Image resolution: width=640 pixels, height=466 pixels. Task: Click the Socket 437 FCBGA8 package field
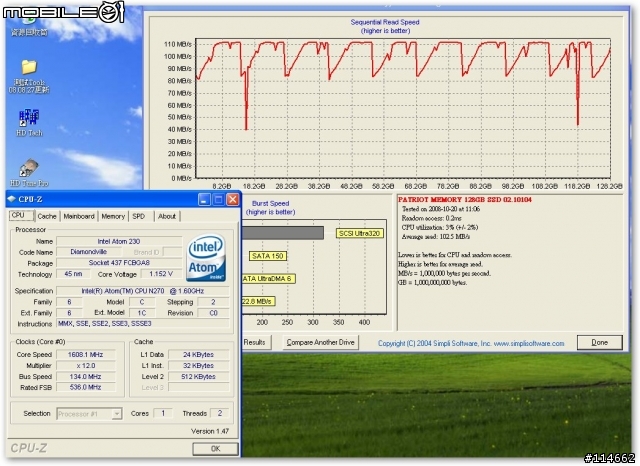click(x=119, y=263)
